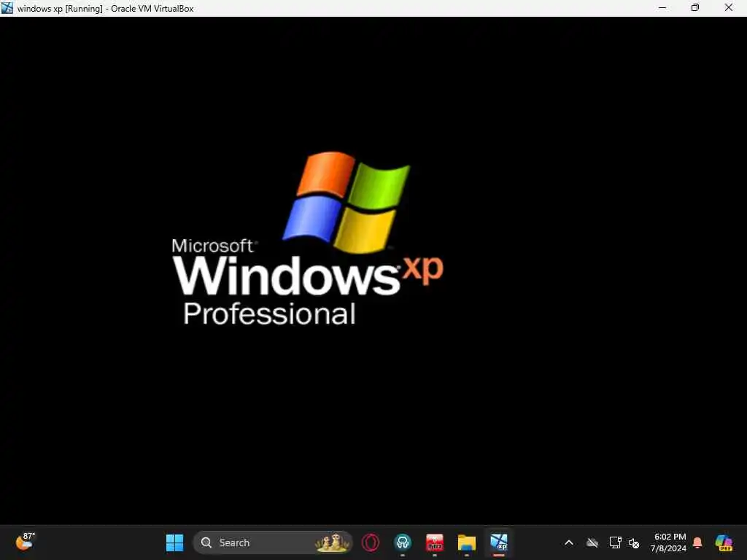Open the Windows Start menu
Screen dimensions: 747x560
pos(174,542)
